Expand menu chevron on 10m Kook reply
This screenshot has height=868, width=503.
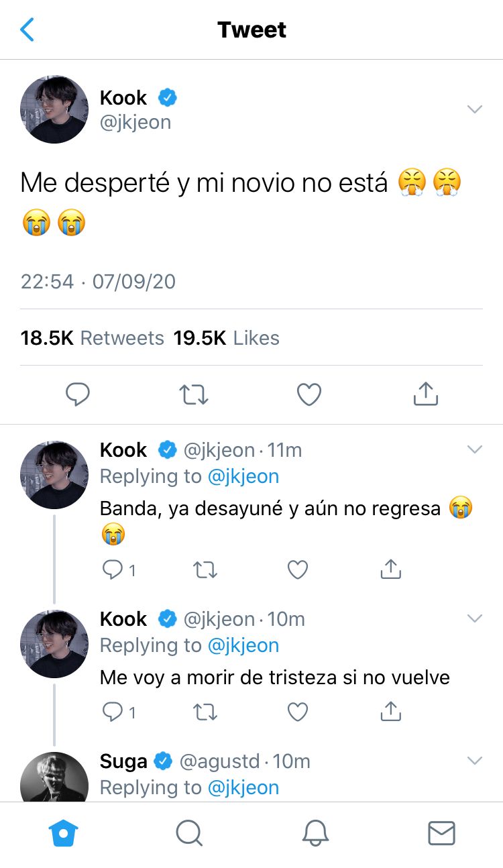(x=475, y=618)
